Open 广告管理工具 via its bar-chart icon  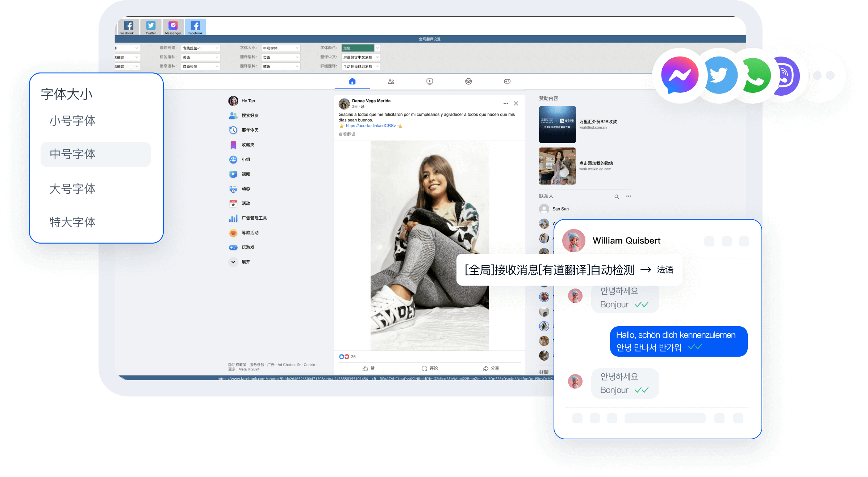(x=233, y=218)
